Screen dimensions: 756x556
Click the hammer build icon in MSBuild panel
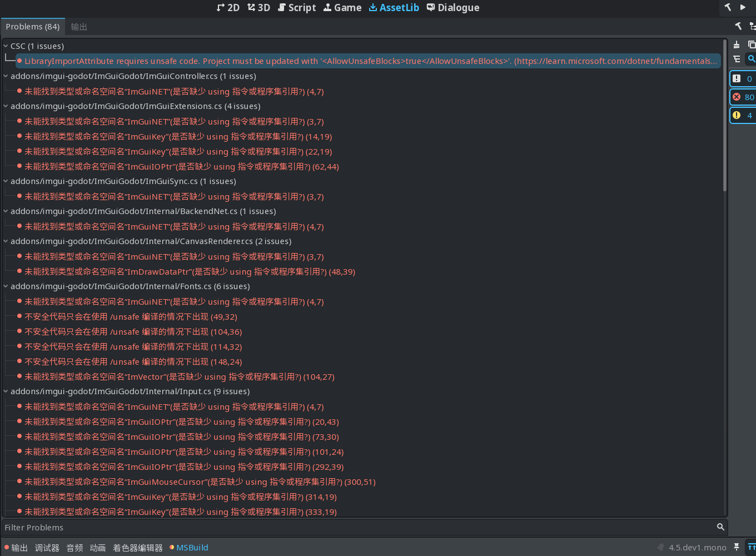pos(738,26)
